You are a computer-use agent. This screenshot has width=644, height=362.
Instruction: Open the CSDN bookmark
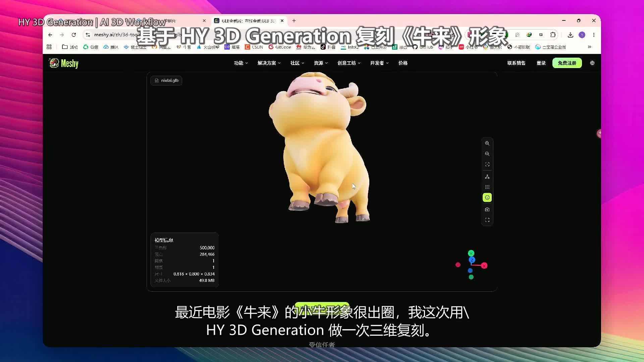click(254, 47)
